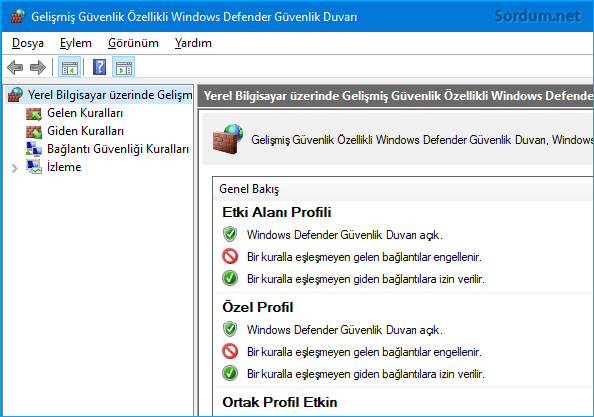The height and width of the screenshot is (417, 594).
Task: Click the Forward arrow toolbar icon
Action: click(x=38, y=67)
